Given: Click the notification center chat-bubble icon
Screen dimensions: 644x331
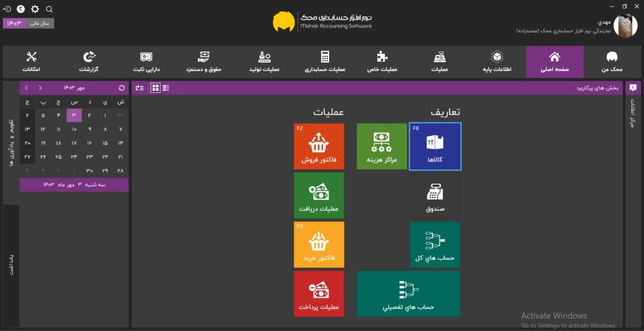Looking at the screenshot, I should click(633, 88).
